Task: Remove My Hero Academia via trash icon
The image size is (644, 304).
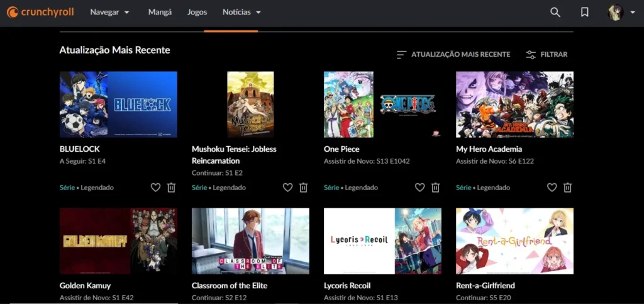Action: coord(568,188)
